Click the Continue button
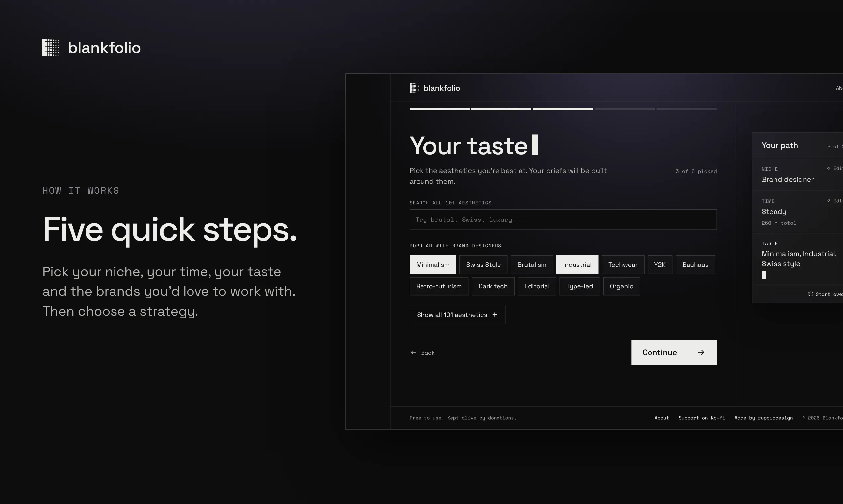Viewport: 843px width, 504px height. [674, 352]
